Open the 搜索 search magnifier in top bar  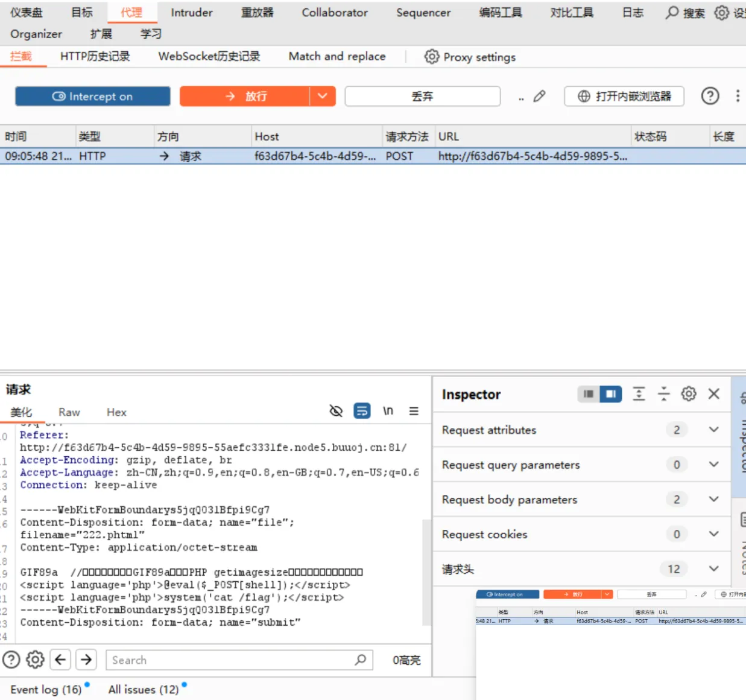point(672,13)
